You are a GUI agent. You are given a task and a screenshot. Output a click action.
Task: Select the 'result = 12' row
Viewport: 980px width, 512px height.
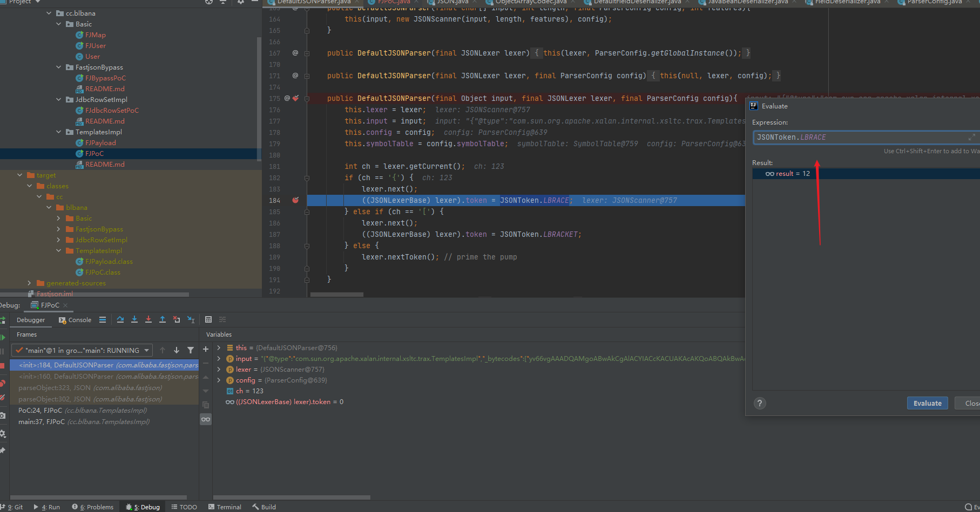click(866, 174)
